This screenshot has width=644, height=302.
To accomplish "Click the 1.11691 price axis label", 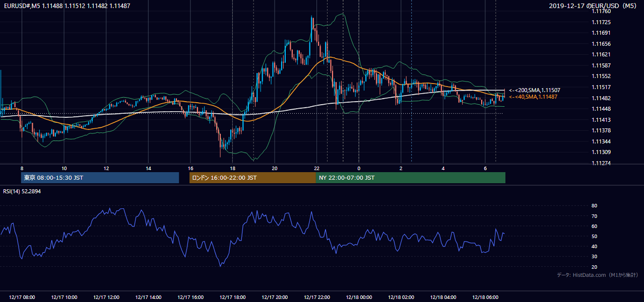I will point(601,33).
